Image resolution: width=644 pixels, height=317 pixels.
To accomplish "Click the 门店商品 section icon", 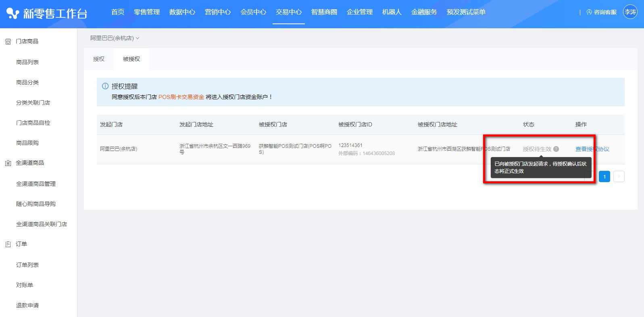I will click(x=8, y=42).
